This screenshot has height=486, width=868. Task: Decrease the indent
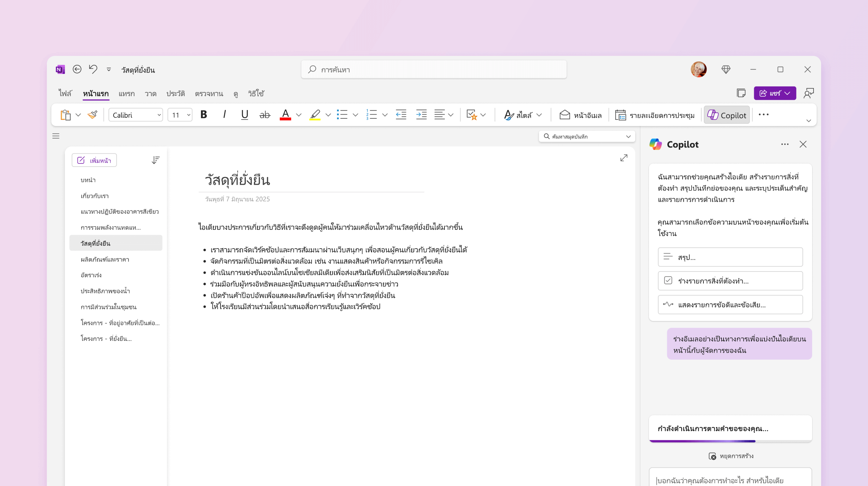coord(401,115)
